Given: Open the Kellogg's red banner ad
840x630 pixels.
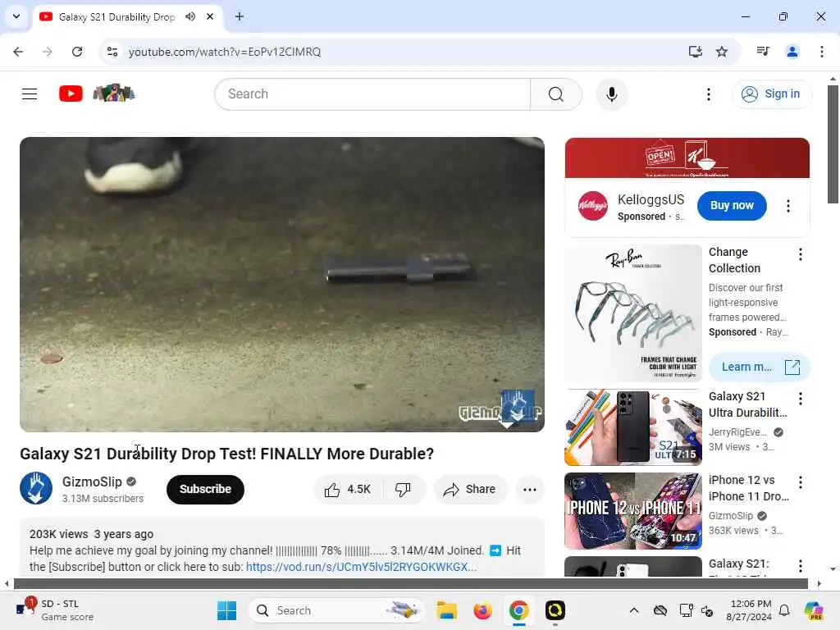Looking at the screenshot, I should pyautogui.click(x=687, y=157).
